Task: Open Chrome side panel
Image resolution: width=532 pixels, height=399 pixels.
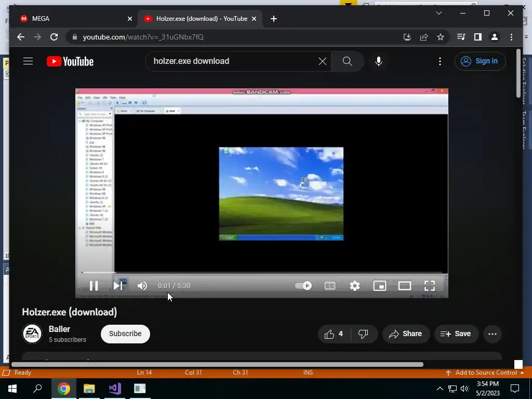Action: [478, 37]
